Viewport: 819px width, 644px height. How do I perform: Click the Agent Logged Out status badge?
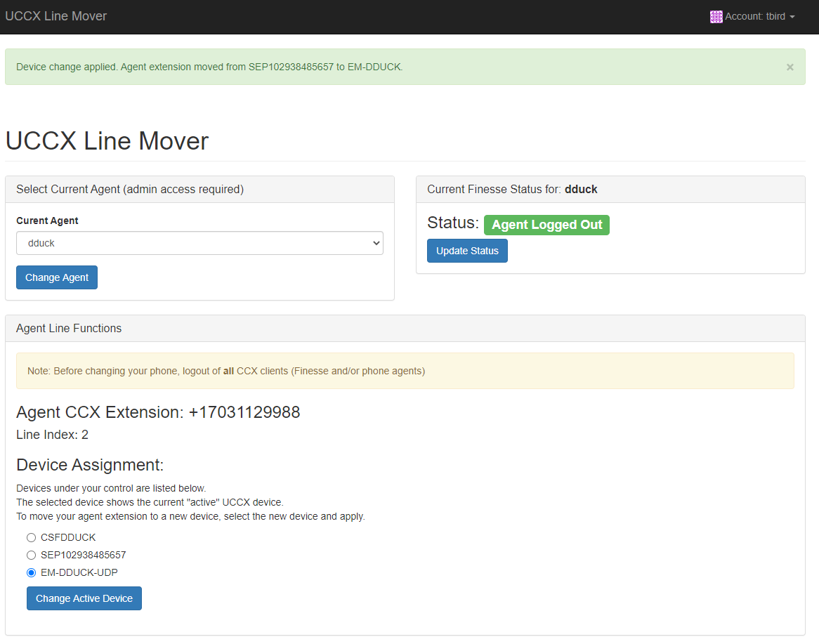(547, 225)
